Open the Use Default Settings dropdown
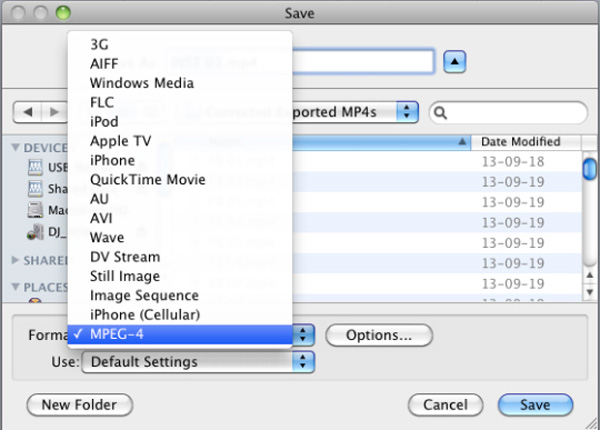The image size is (600, 430). 198,362
